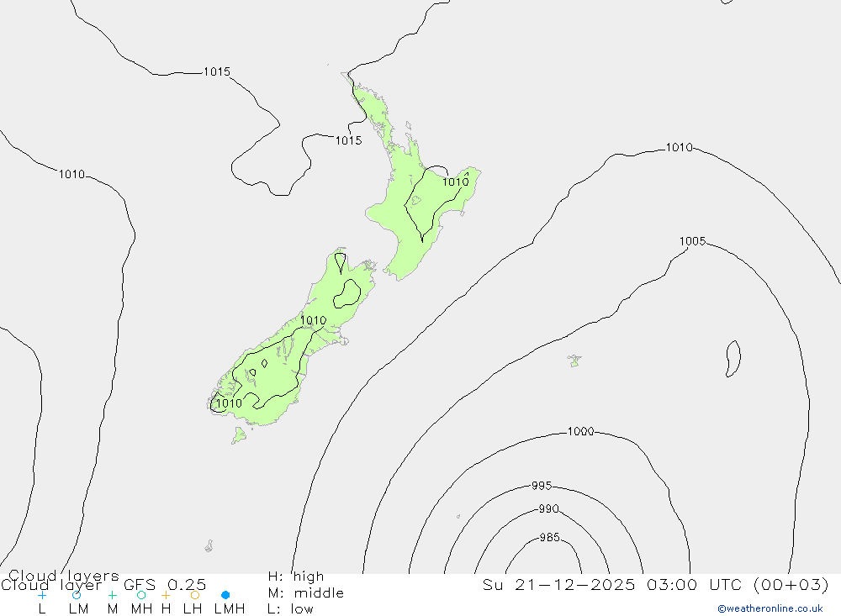Click the 1010 label on the North Island

pyautogui.click(x=455, y=182)
